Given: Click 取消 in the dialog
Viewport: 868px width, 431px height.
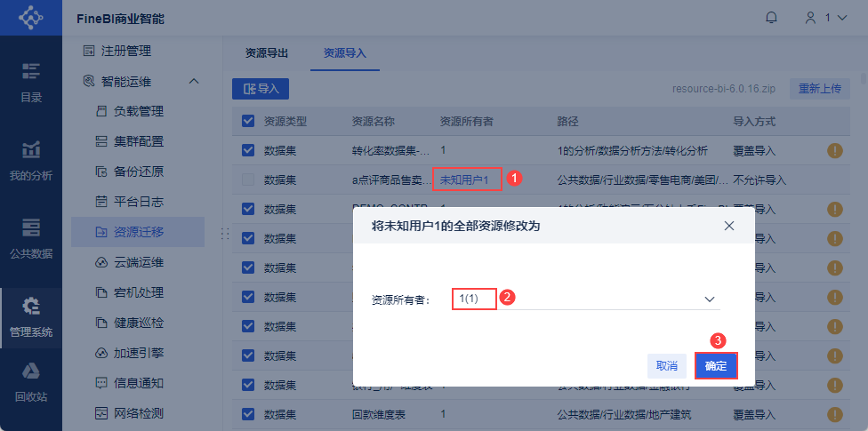Looking at the screenshot, I should (667, 366).
